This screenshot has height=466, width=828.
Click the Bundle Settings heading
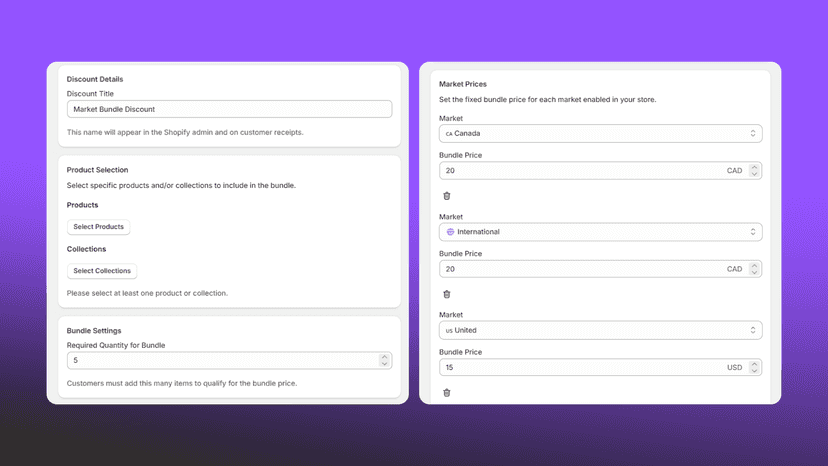[94, 331]
